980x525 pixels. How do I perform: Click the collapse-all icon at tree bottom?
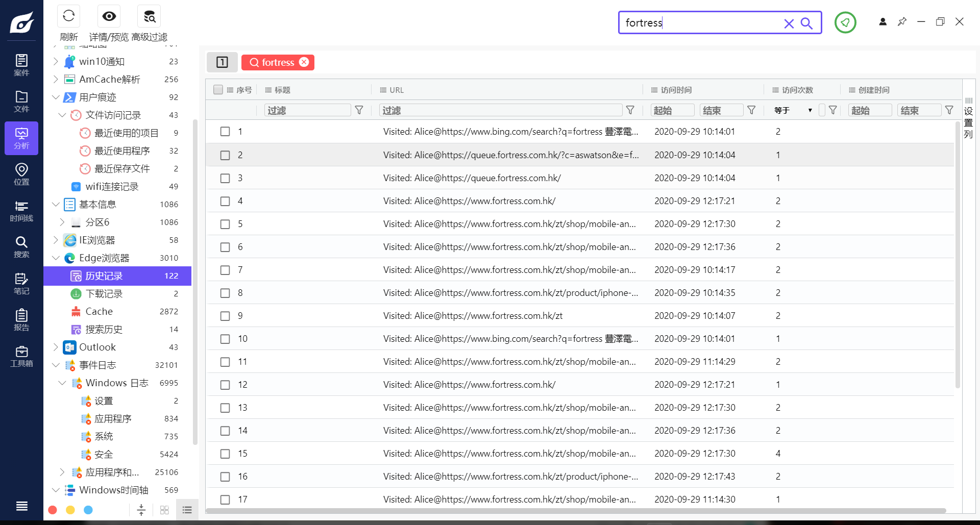tap(141, 510)
